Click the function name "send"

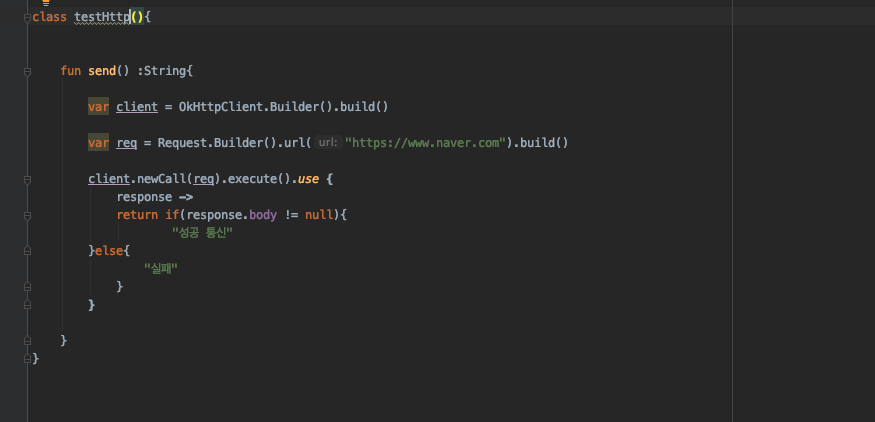tap(102, 71)
